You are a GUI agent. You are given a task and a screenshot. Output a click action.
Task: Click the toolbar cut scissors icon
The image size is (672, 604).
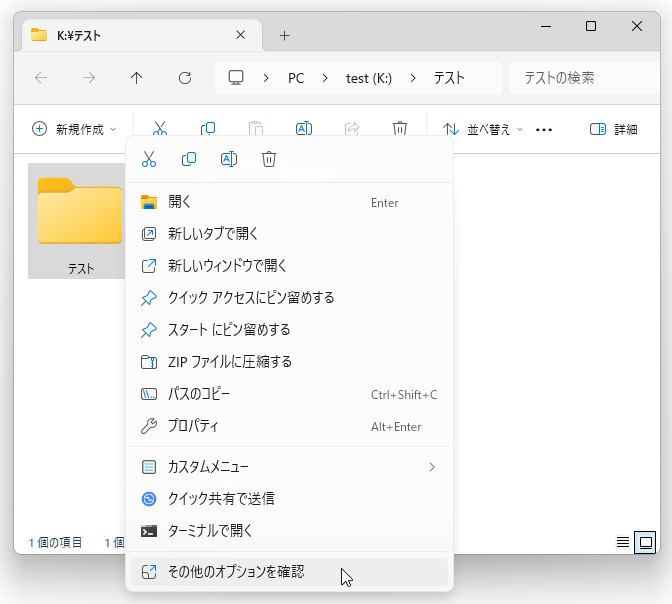(160, 129)
